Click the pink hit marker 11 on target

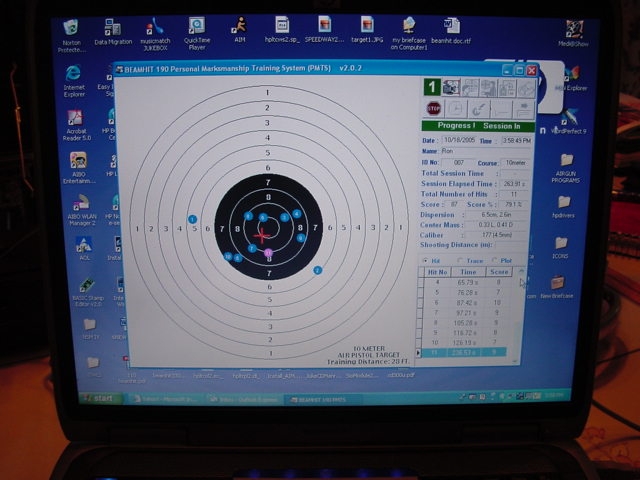point(268,253)
